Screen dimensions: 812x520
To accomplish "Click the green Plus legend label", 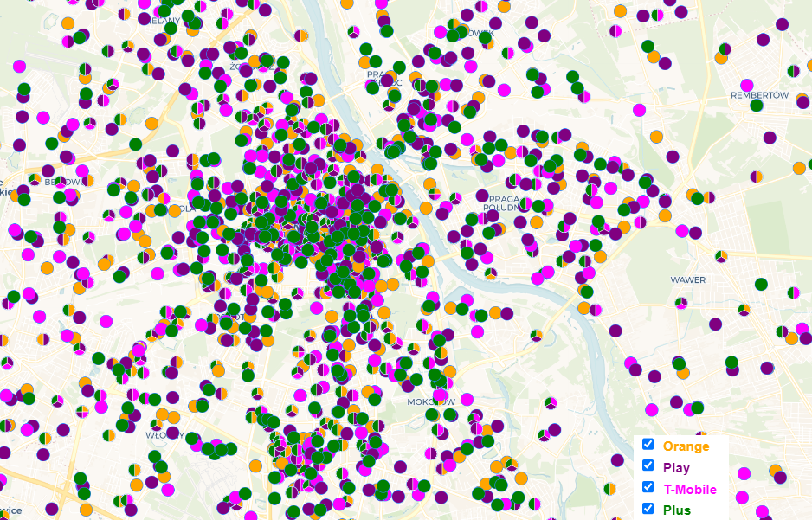I will tap(677, 510).
